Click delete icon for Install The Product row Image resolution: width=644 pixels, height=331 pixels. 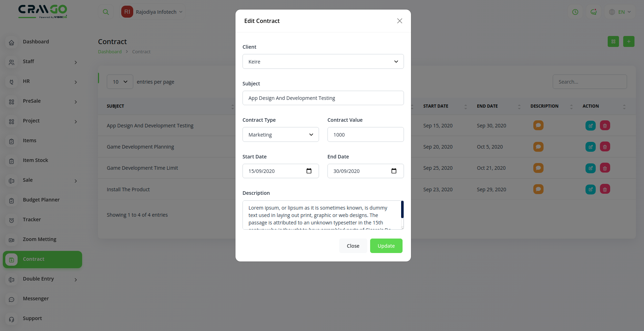tap(605, 189)
